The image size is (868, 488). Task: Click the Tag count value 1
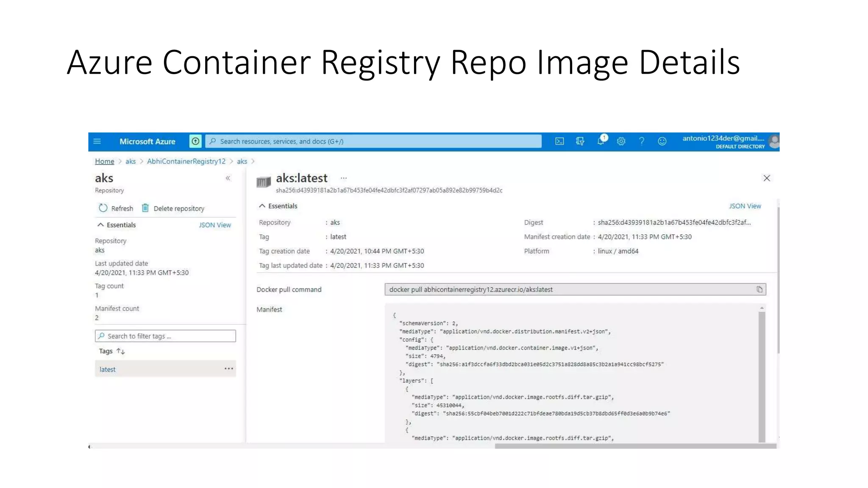[x=97, y=295]
